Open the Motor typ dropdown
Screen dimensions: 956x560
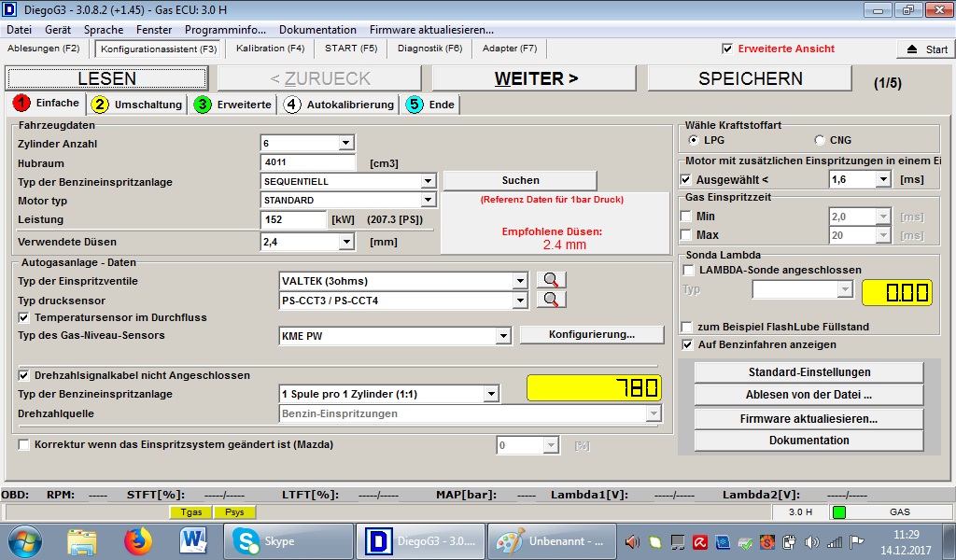[x=428, y=200]
